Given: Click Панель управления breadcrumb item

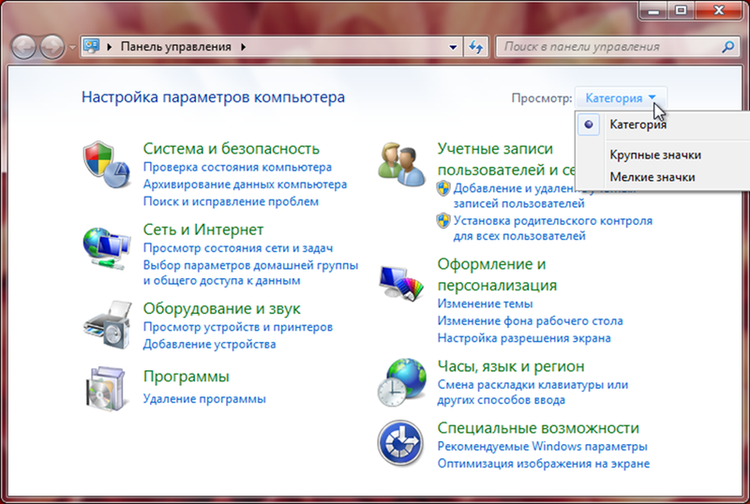Looking at the screenshot, I should (176, 47).
